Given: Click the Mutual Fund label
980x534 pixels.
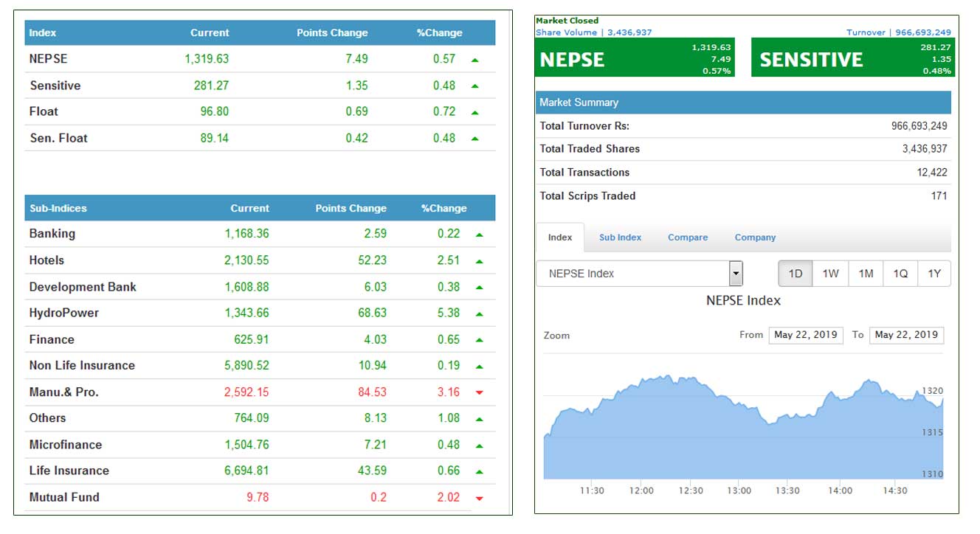Looking at the screenshot, I should point(64,497).
